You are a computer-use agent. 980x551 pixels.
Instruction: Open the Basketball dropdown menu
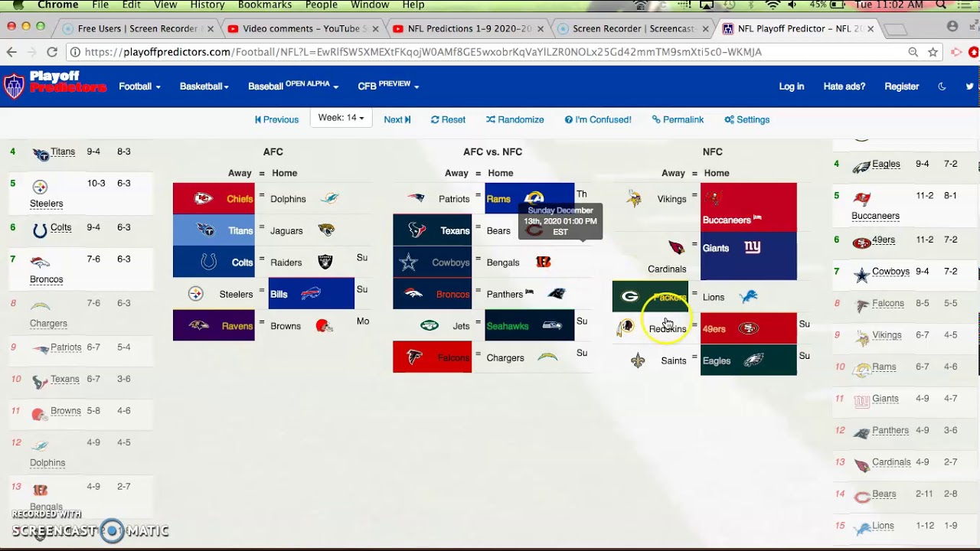coord(204,86)
